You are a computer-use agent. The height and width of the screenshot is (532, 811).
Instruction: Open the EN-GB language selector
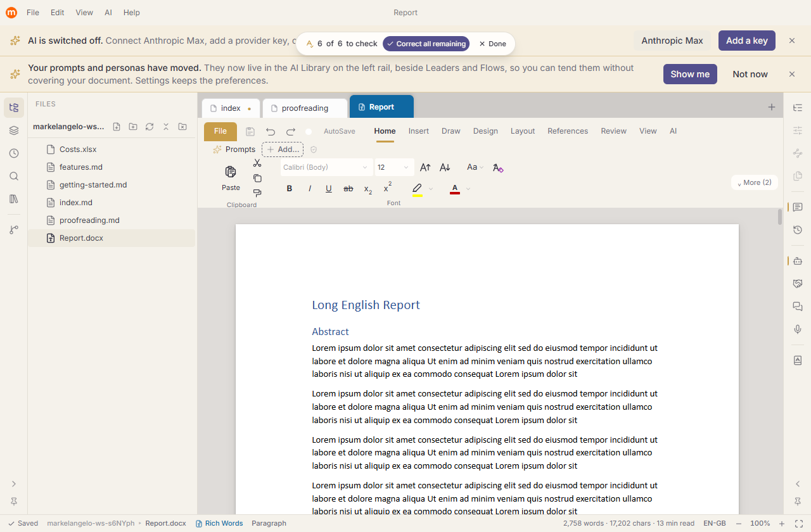click(x=715, y=523)
